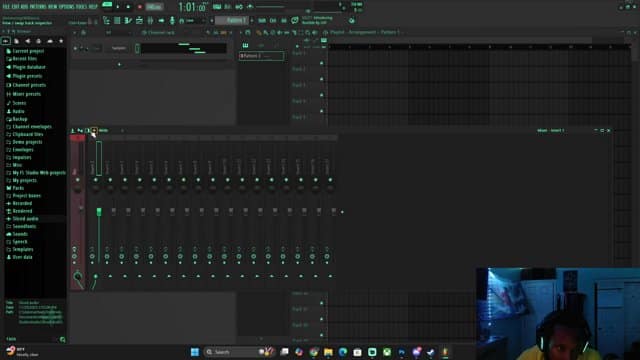
Task: Open the User data browser entry
Action: 19,257
